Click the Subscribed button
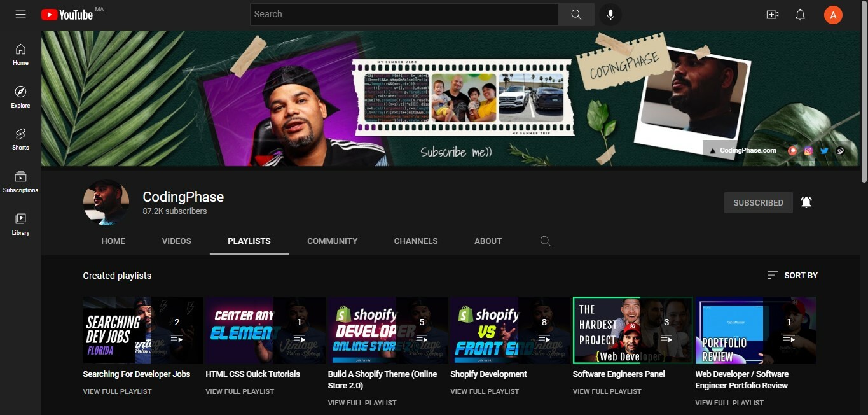 (759, 202)
